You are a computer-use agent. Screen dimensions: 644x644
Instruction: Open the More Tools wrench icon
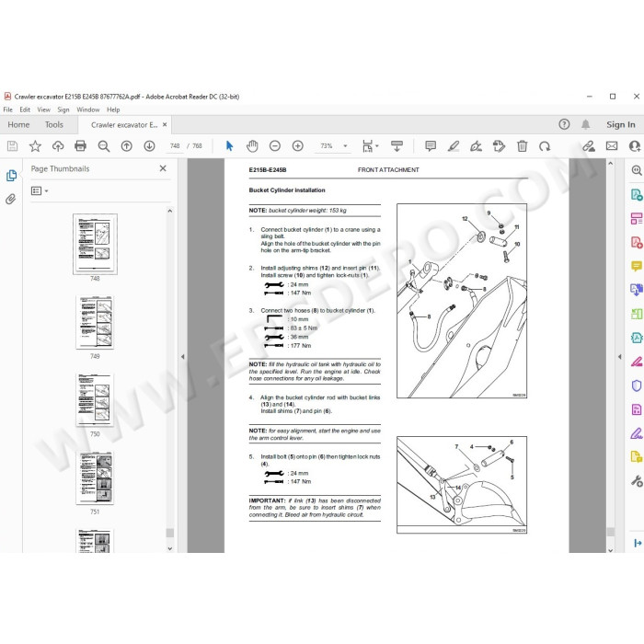[x=637, y=480]
